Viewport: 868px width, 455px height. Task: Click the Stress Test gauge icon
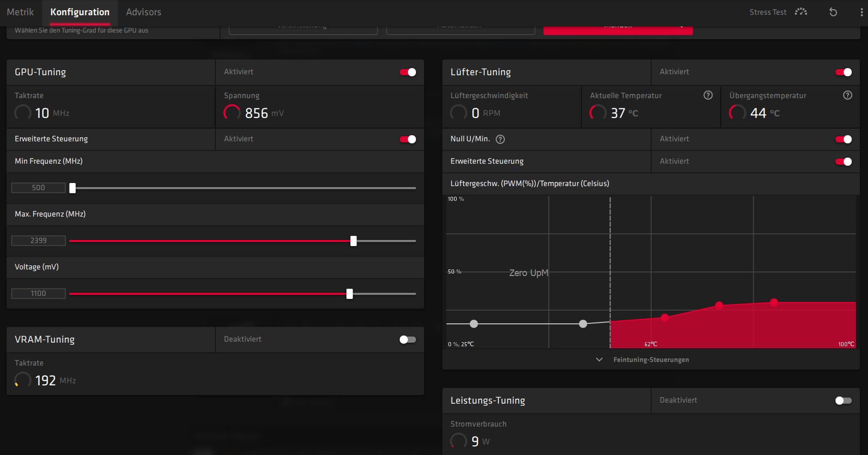click(x=801, y=12)
